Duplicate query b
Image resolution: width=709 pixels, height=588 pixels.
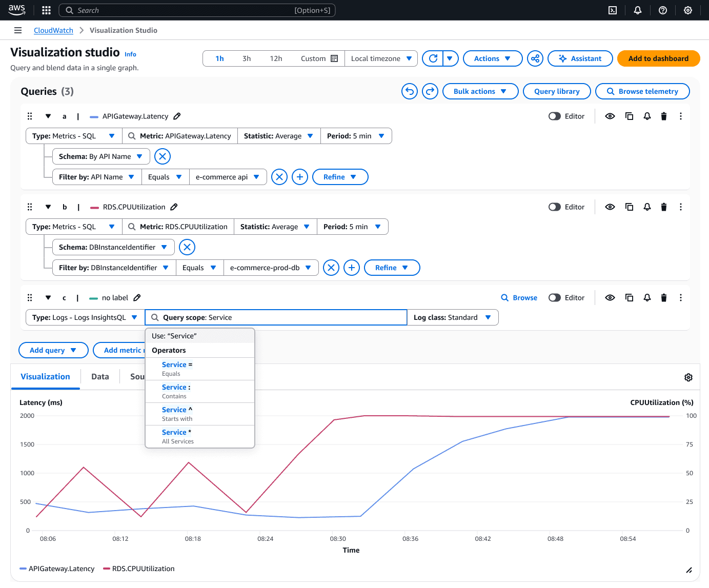click(629, 207)
